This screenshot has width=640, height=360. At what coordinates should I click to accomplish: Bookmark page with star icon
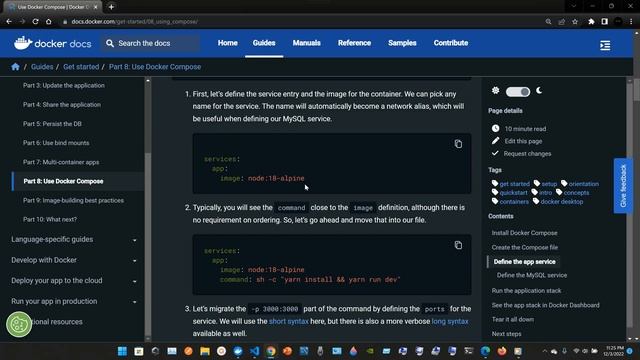(575, 22)
